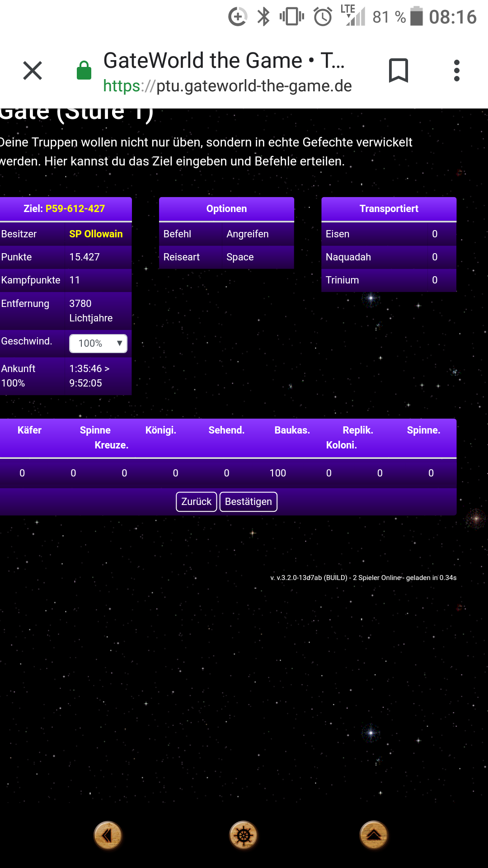Tap the Angreifen command value
The width and height of the screenshot is (488, 868).
(247, 234)
